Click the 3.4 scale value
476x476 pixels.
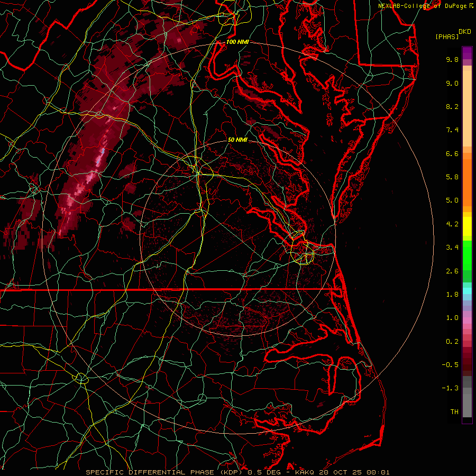pyautogui.click(x=452, y=248)
